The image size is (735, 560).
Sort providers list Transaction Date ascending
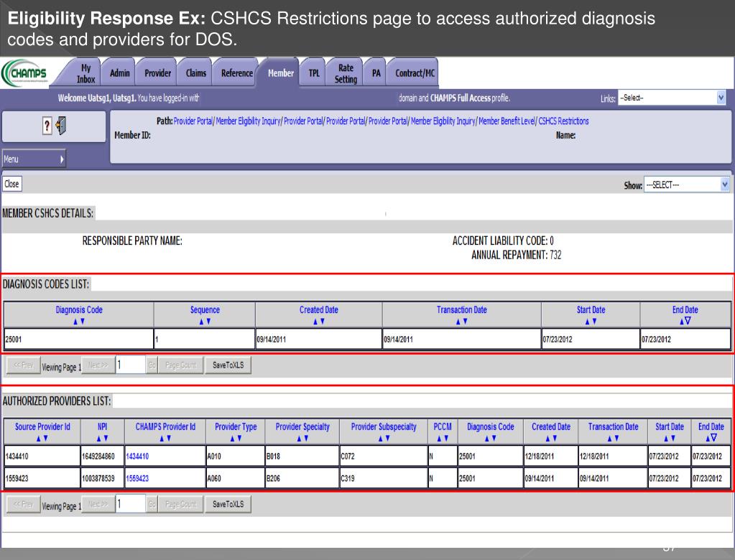click(x=609, y=439)
